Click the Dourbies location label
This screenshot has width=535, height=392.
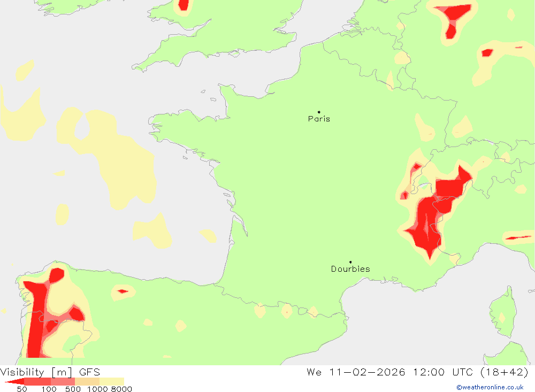[350, 269]
